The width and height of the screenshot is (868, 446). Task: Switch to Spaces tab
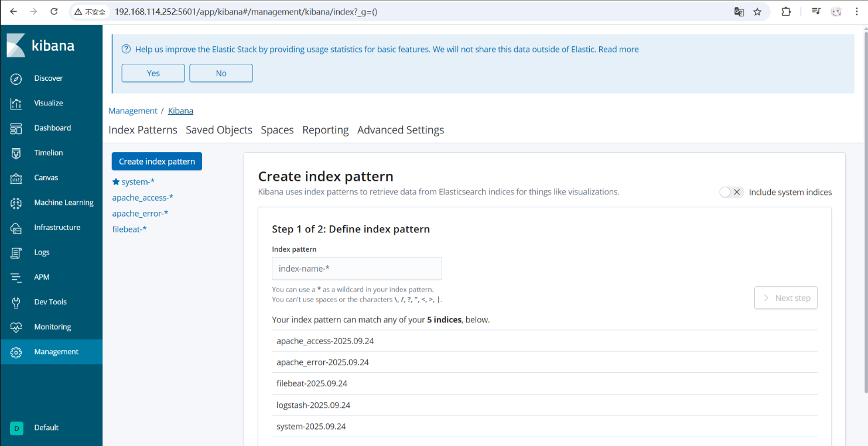click(277, 130)
